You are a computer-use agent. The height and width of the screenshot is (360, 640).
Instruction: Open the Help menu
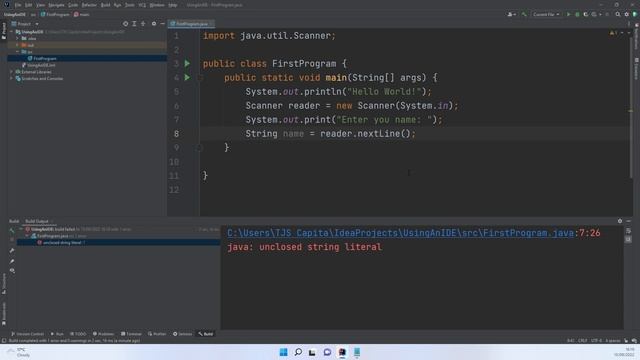(173, 5)
